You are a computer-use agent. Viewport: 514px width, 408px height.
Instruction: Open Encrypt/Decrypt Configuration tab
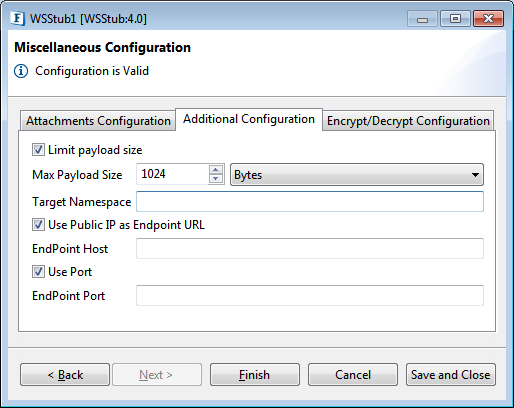tap(408, 121)
